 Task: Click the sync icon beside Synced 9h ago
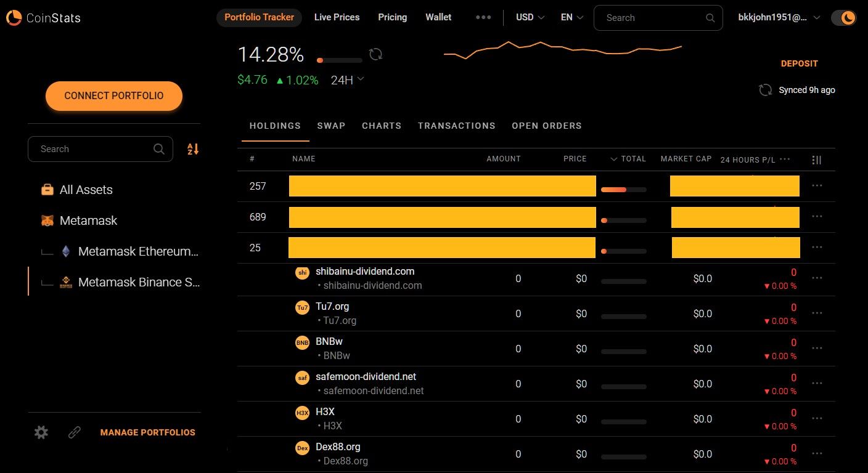pyautogui.click(x=766, y=90)
